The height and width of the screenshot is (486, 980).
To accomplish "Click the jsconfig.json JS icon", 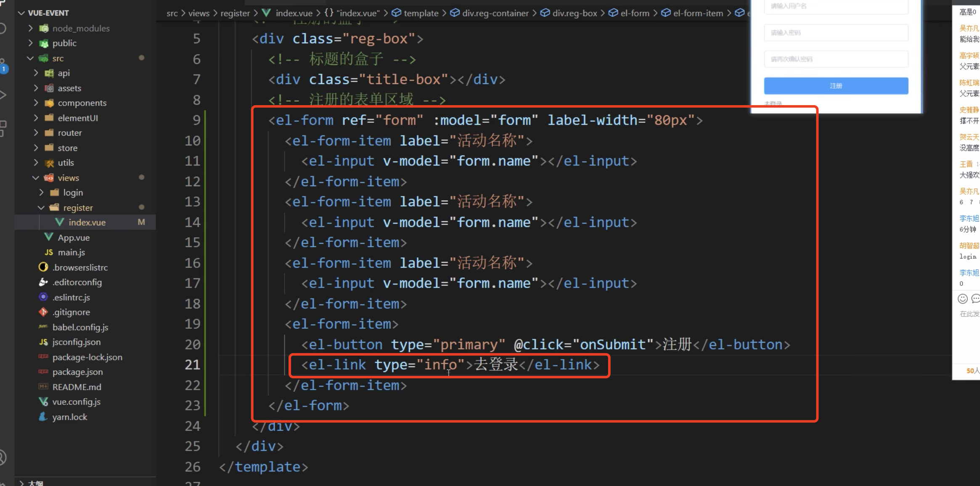I will pyautogui.click(x=43, y=342).
